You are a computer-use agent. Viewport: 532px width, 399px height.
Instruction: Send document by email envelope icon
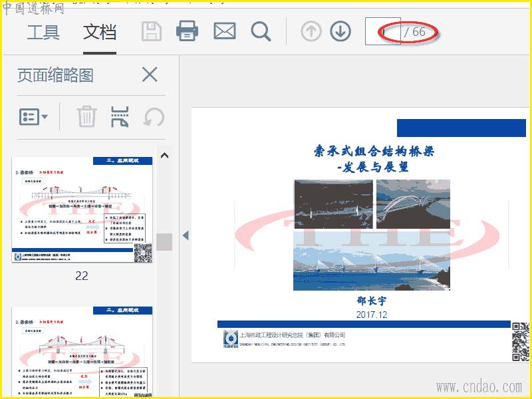(x=225, y=31)
